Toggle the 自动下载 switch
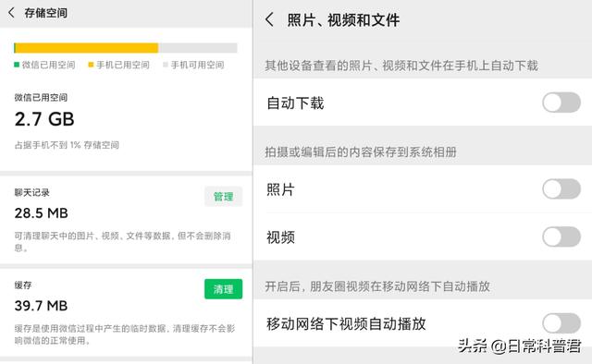Viewport: 592px width, 364px height. (x=561, y=103)
